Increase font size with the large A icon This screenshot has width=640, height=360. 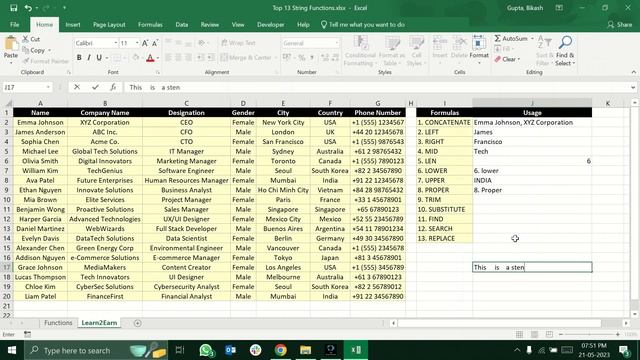pos(145,43)
